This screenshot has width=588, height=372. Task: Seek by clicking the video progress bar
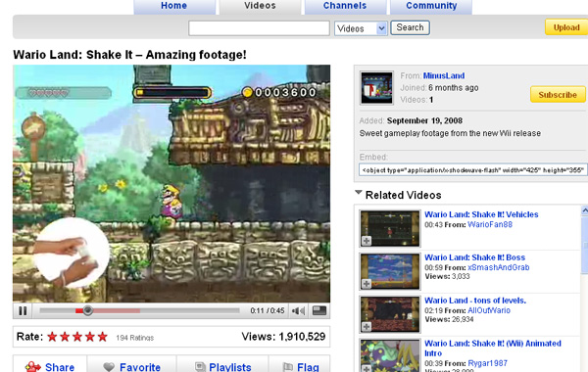[x=139, y=310]
